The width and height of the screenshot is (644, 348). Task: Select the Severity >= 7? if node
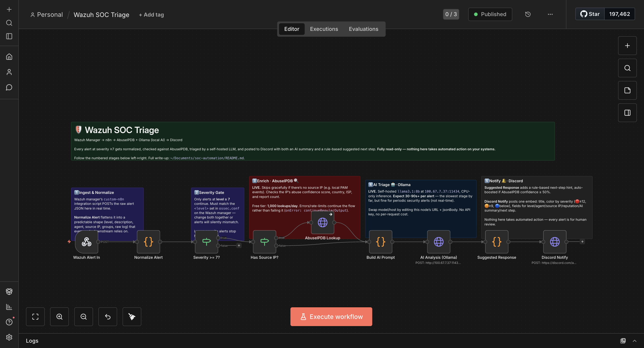(206, 242)
